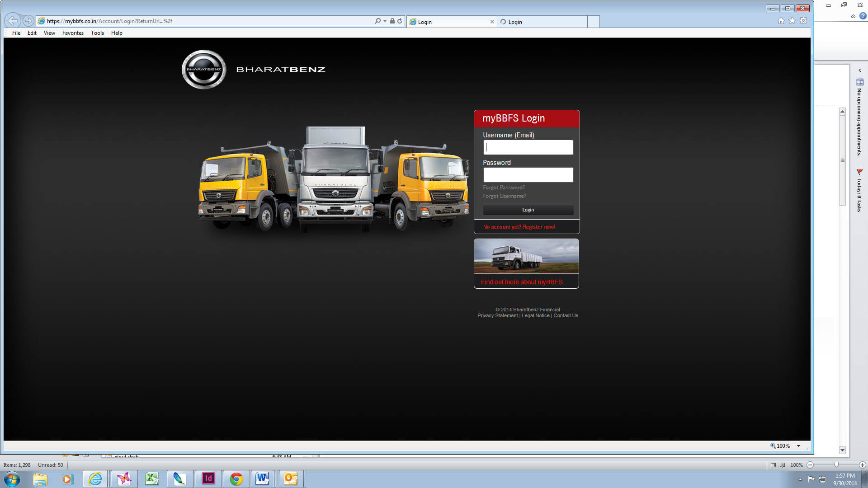This screenshot has width=868, height=488.
Task: Click the Find out more about myBBFS truck thumbnail
Action: (526, 256)
